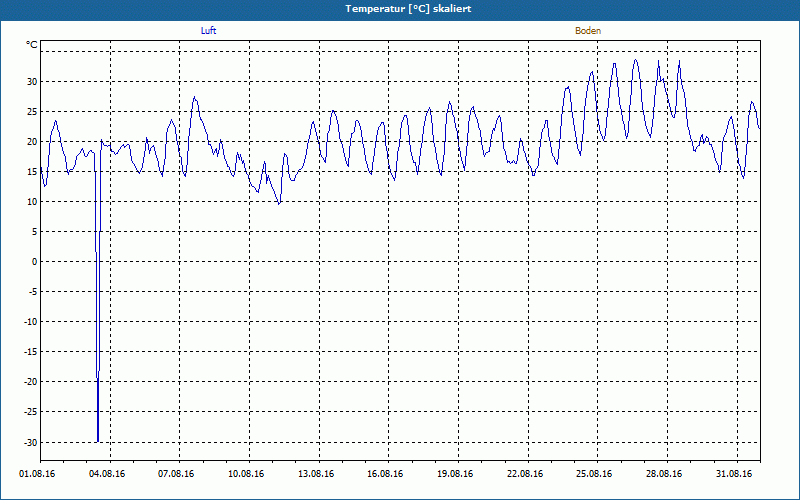Viewport: 800px width, 500px height.
Task: Click the 0 tick label on the y-axis
Action: 34,262
